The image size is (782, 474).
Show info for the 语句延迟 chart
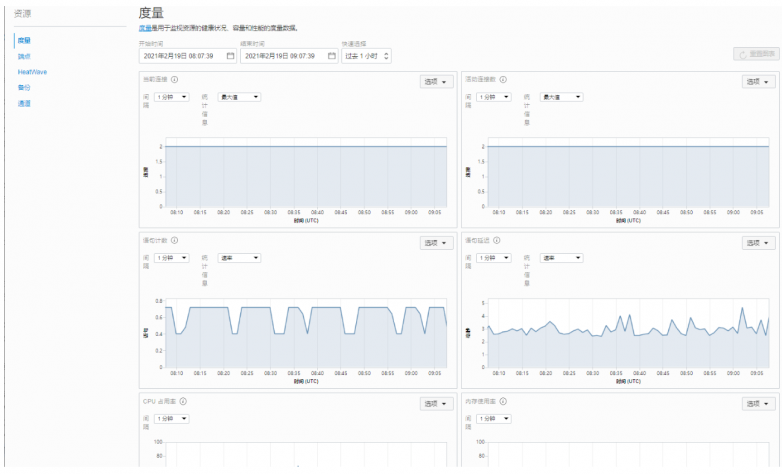coord(497,240)
